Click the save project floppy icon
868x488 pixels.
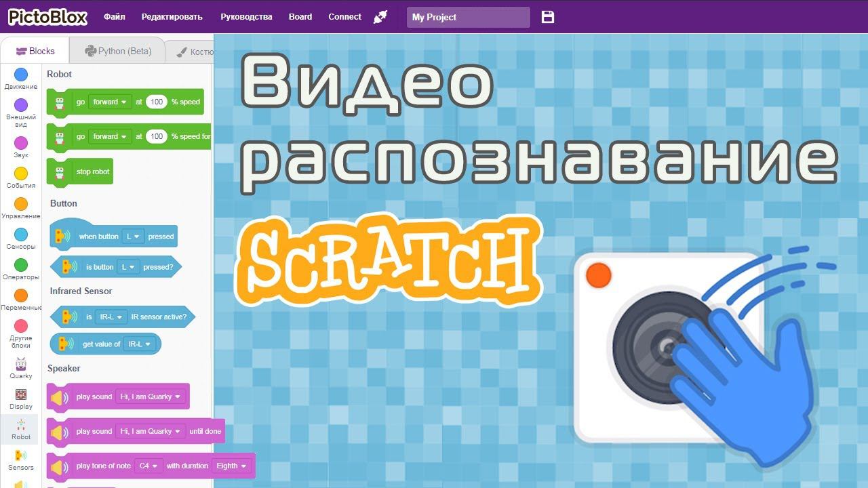tap(548, 17)
